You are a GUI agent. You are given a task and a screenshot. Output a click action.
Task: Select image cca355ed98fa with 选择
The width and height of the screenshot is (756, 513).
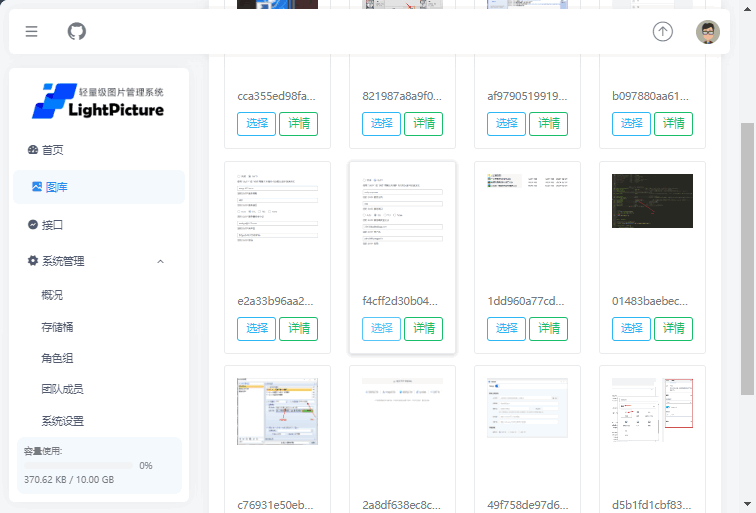[256, 124]
